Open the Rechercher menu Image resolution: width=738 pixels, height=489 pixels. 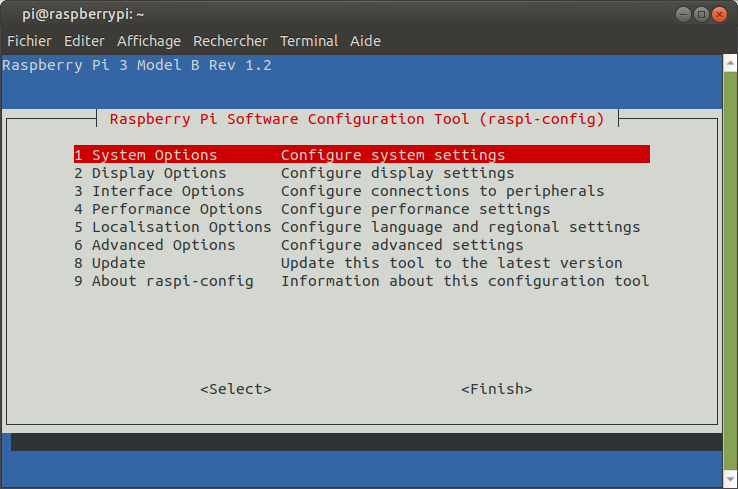230,41
